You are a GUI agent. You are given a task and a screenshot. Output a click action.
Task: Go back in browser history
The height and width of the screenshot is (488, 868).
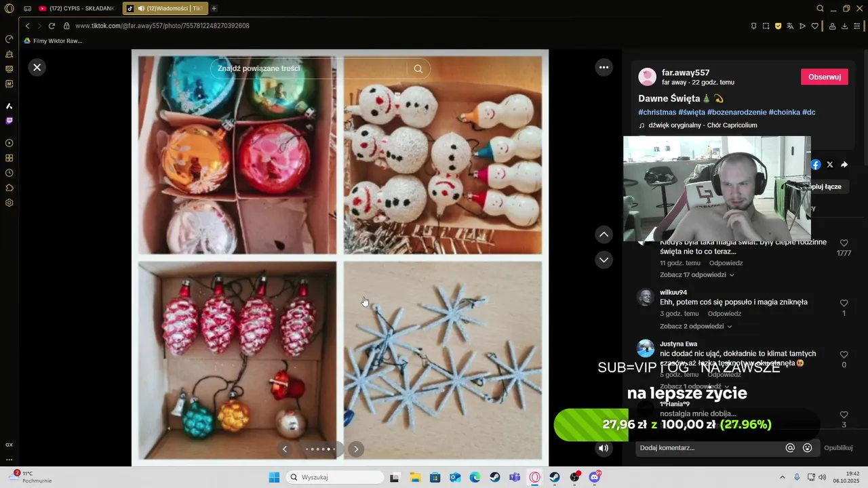pos(27,26)
